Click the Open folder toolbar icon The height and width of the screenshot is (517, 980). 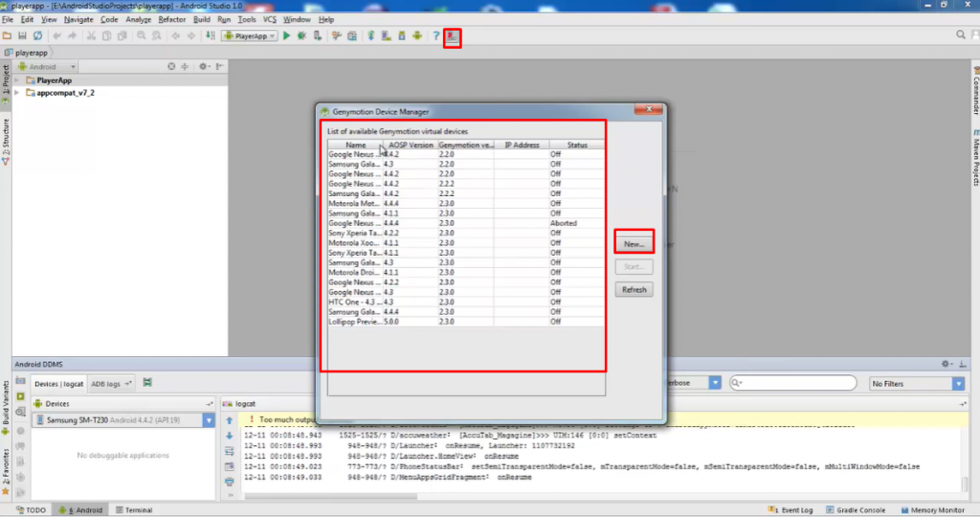(x=7, y=35)
